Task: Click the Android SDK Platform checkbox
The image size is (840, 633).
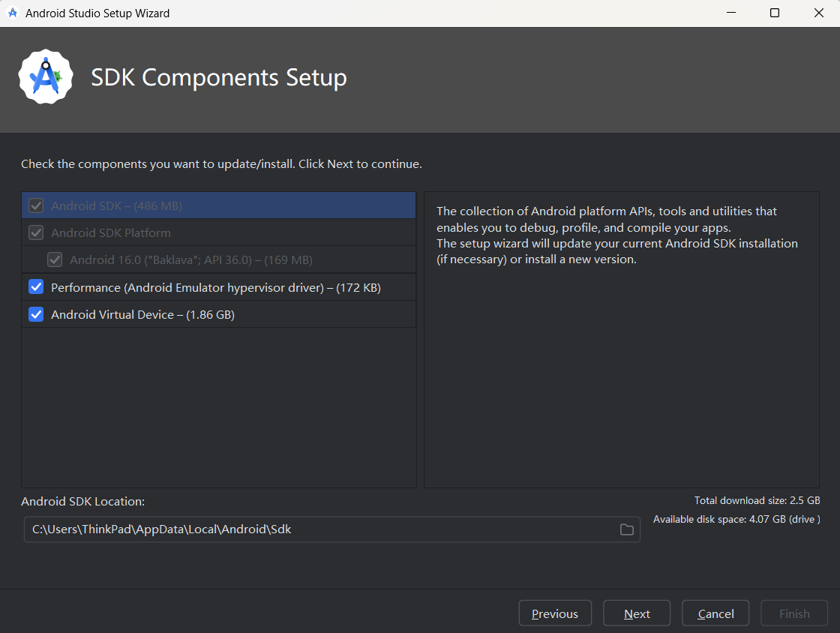Action: tap(36, 233)
